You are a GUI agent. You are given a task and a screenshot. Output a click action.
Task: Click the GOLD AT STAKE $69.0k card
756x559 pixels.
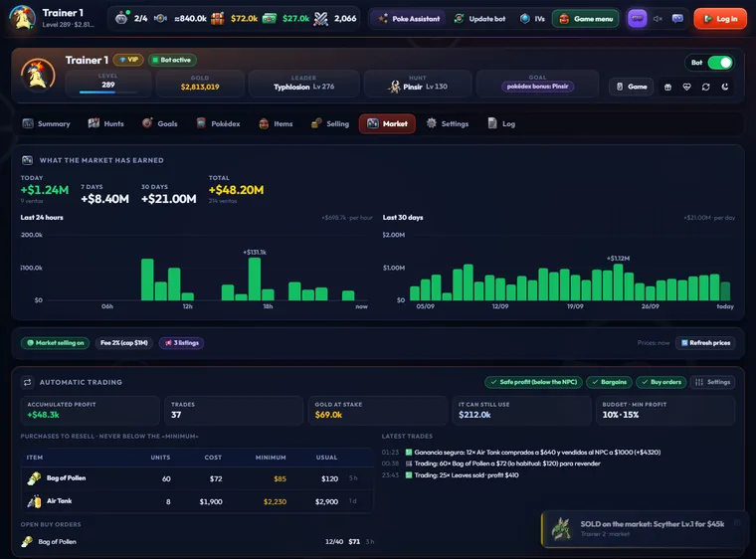click(x=378, y=411)
